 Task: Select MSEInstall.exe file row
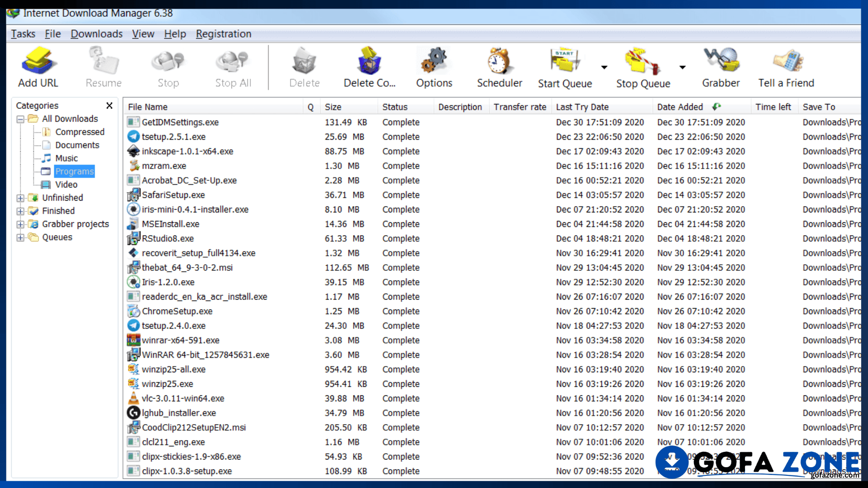point(493,224)
